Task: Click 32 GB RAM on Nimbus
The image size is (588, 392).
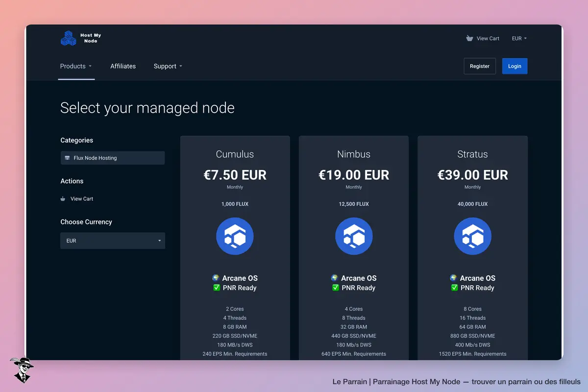Action: click(x=354, y=327)
